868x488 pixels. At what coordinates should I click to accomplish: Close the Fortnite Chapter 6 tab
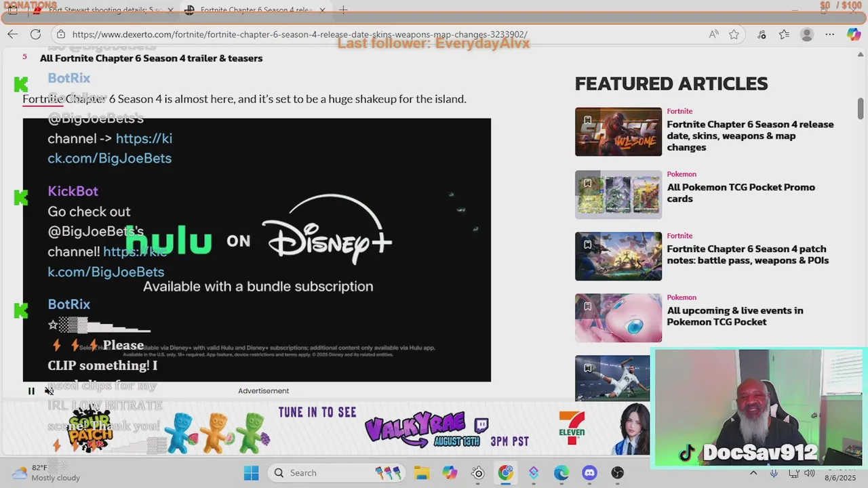click(x=322, y=10)
